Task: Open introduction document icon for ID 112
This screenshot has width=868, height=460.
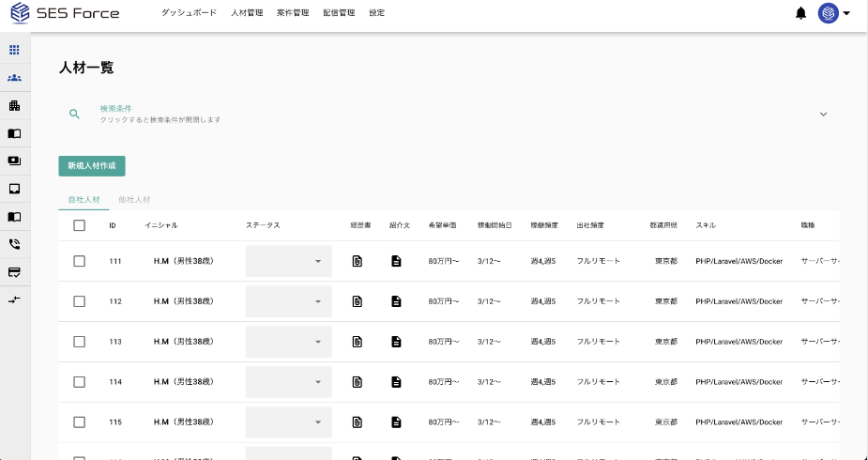Action: (396, 301)
